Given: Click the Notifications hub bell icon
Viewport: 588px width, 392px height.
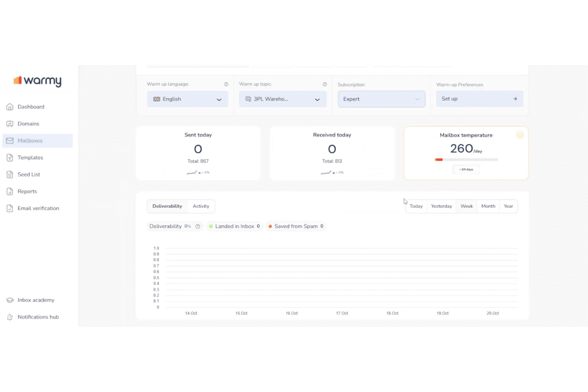Looking at the screenshot, I should click(x=10, y=317).
